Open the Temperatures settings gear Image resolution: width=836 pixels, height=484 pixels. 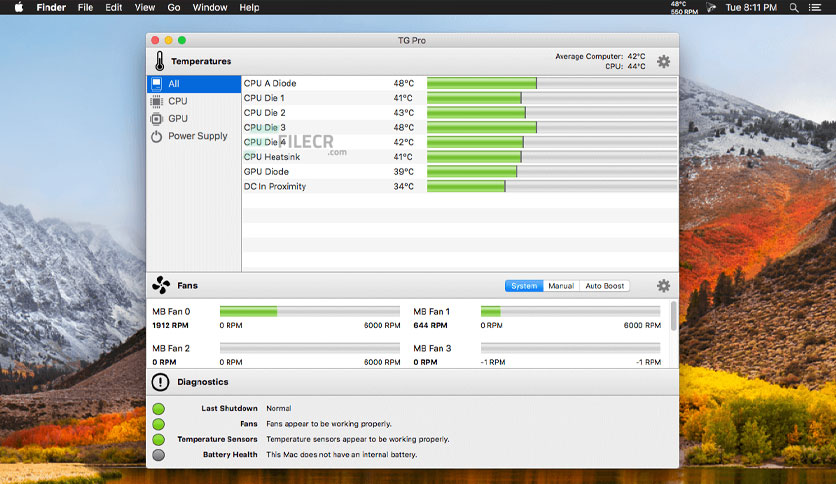click(663, 61)
